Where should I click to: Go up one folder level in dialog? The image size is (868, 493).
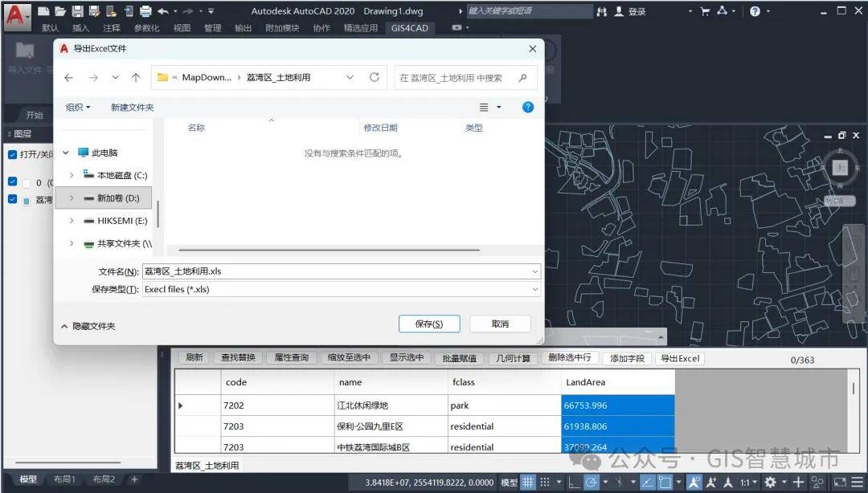136,78
